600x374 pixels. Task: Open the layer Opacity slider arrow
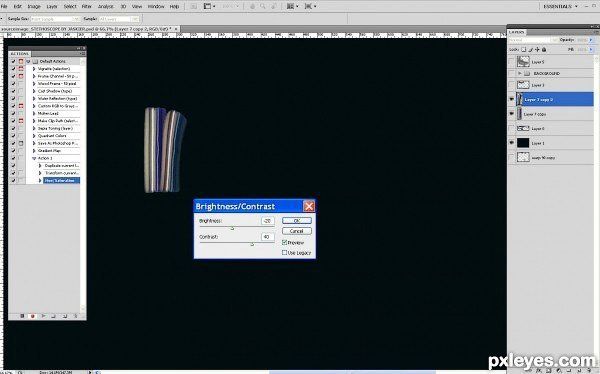coord(591,40)
